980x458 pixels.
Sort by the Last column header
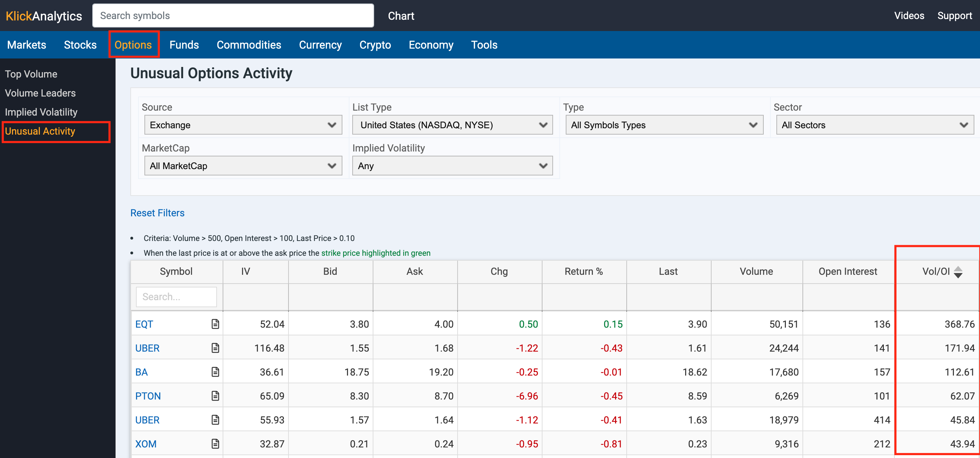point(668,271)
